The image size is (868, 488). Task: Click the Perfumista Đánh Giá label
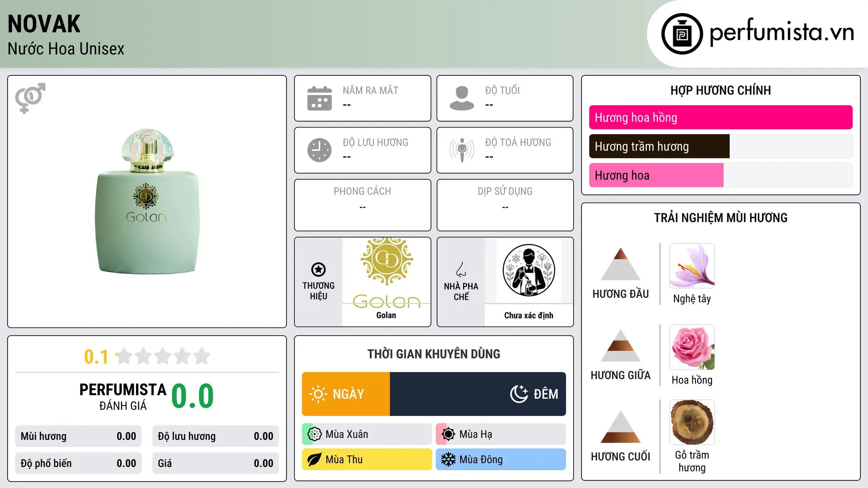(x=123, y=396)
